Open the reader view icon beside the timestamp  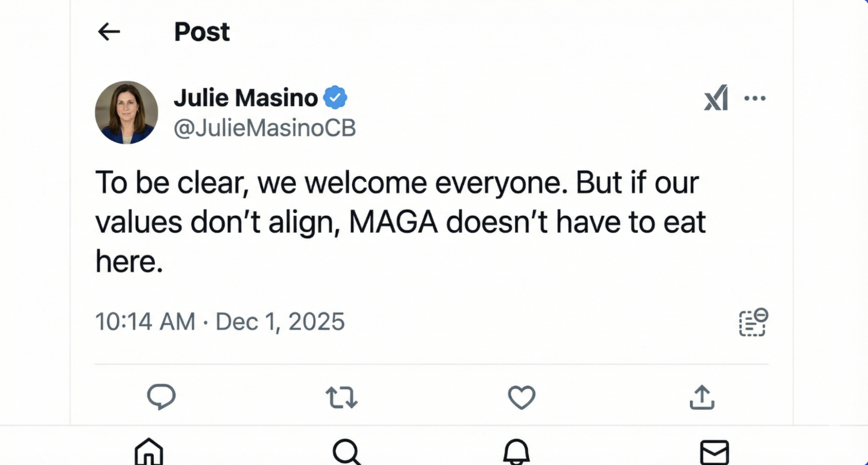pyautogui.click(x=753, y=322)
